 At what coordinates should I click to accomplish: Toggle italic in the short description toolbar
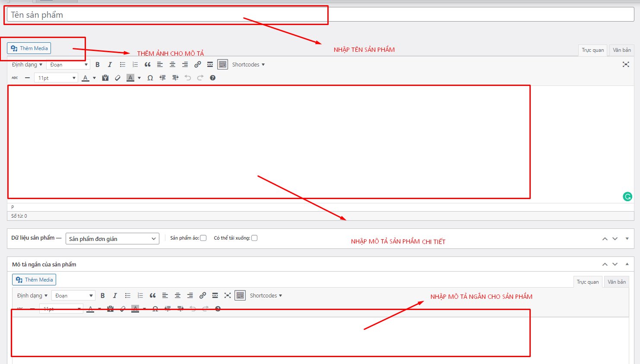(x=115, y=296)
